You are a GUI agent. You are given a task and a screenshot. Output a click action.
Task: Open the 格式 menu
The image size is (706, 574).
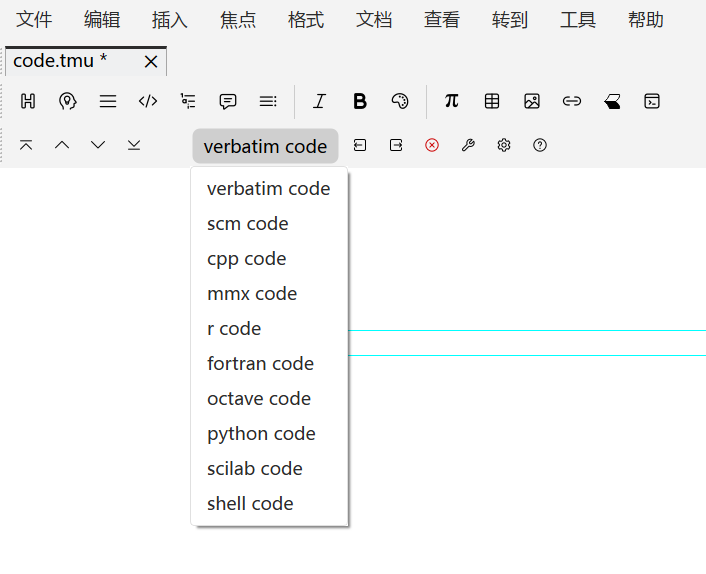pos(306,20)
